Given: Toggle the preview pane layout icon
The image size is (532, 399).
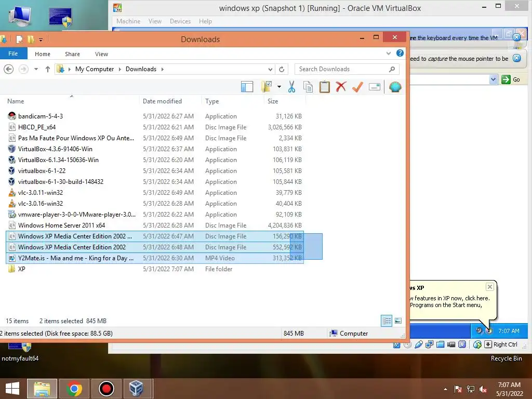Looking at the screenshot, I should (247, 87).
